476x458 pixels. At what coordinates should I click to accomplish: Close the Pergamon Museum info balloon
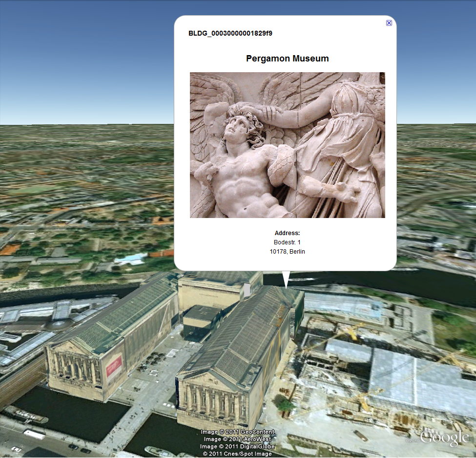point(389,23)
